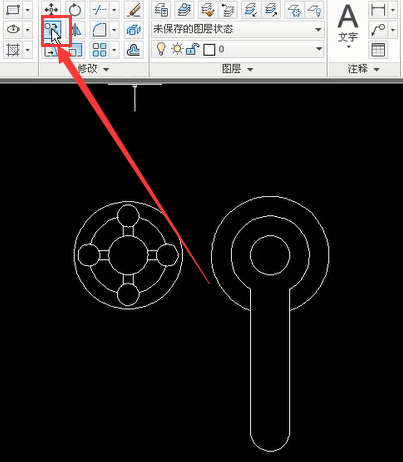Toggle the layer lock padlock

click(x=192, y=49)
